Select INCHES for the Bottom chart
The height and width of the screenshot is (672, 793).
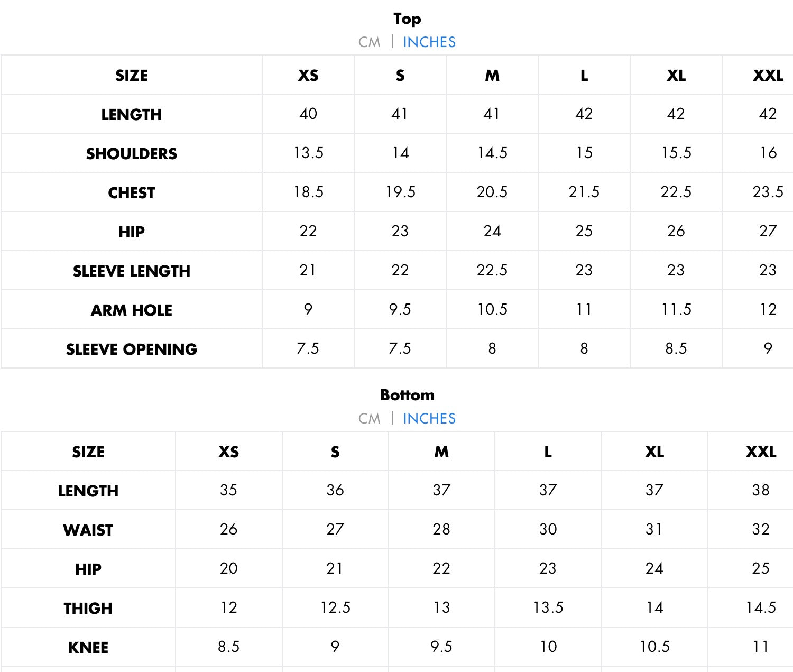[429, 419]
